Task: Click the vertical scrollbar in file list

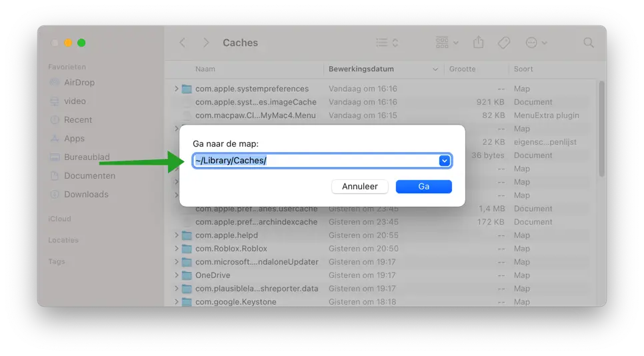Action: pos(601,129)
